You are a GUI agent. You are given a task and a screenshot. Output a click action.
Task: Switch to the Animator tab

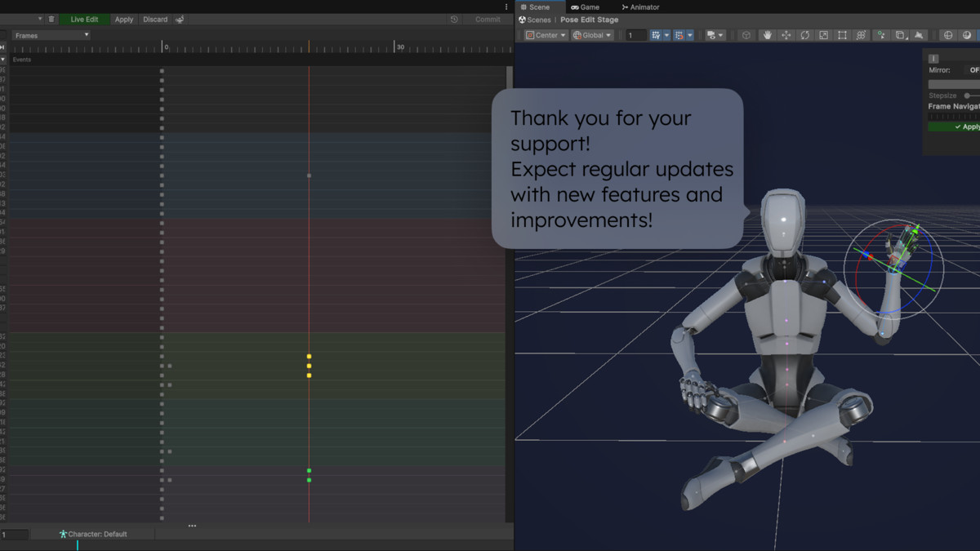coord(640,7)
